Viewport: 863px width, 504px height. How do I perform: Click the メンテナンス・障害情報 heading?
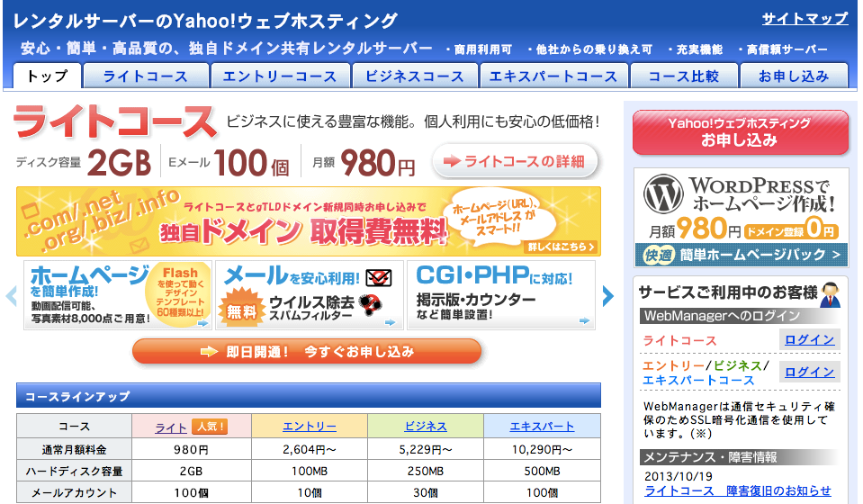tap(740, 457)
